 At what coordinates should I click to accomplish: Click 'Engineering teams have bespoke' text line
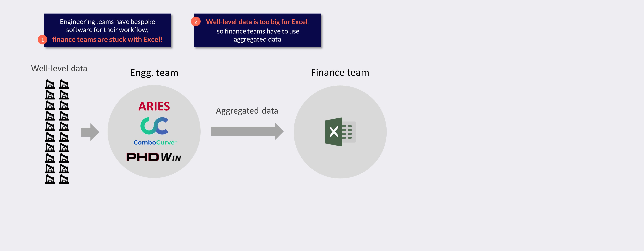(x=107, y=22)
